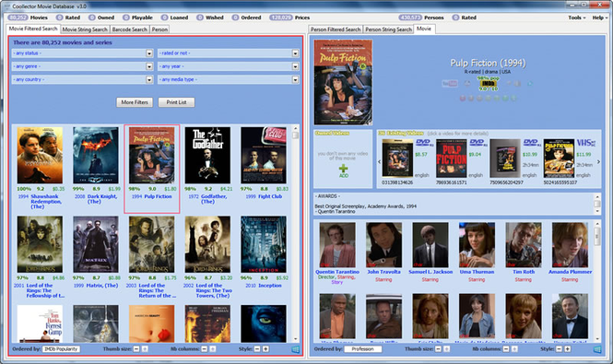
Task: Click Style minus in persons panel
Action: tap(559, 348)
